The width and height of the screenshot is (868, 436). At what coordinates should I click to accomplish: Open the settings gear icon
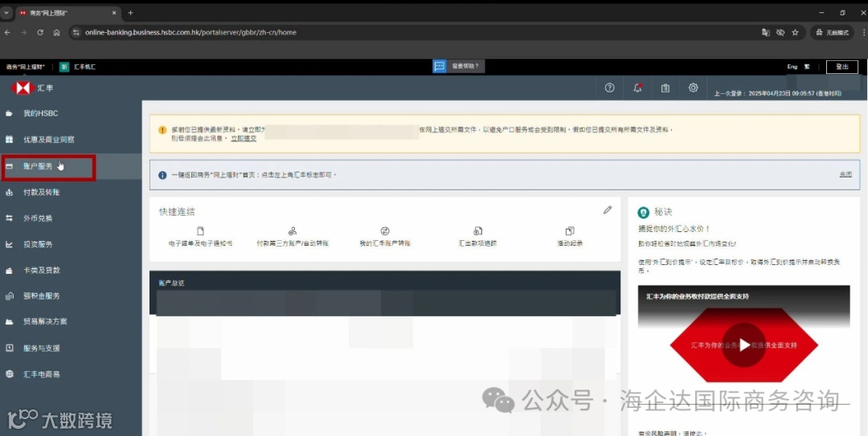(x=693, y=88)
